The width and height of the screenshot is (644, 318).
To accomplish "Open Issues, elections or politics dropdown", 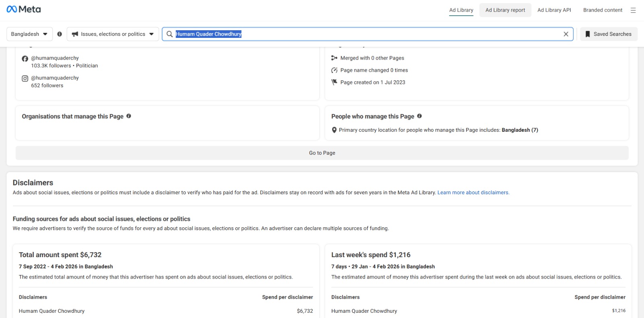I will point(113,34).
